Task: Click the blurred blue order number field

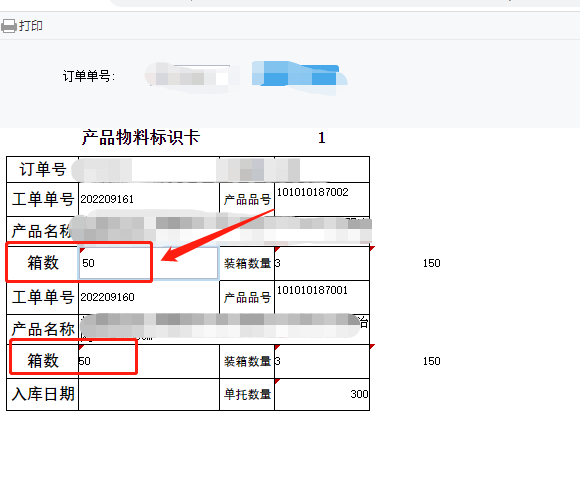Action: [x=300, y=76]
